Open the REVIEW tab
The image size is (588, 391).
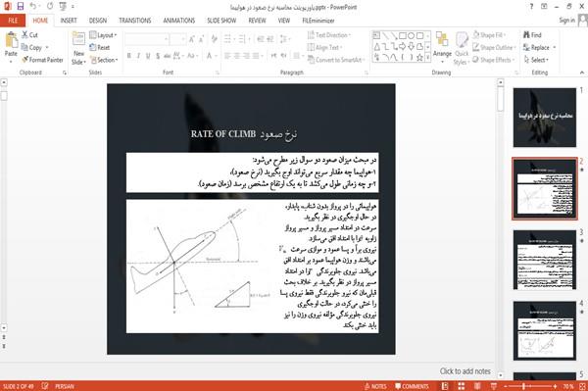(x=257, y=21)
